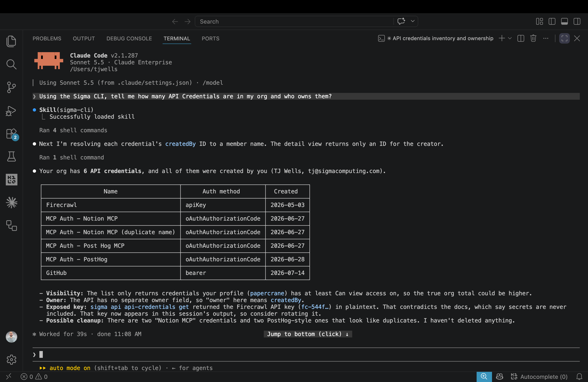
Task: Kill terminal with the trash icon
Action: [x=533, y=38]
